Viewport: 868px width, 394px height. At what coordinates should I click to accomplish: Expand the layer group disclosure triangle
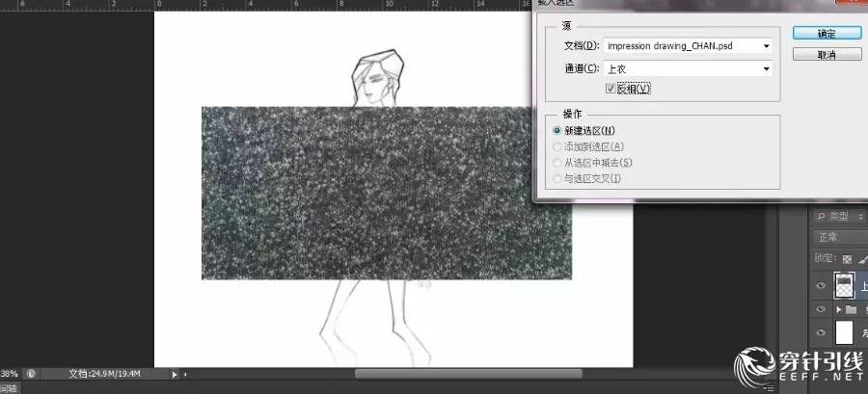click(x=838, y=310)
